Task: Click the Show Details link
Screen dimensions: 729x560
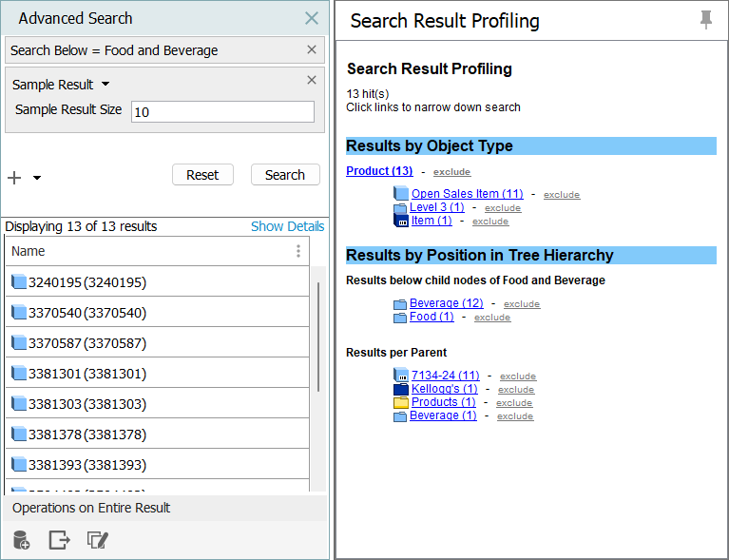Action: pos(287,226)
